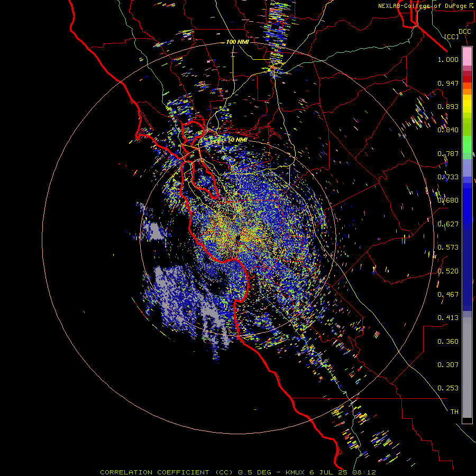
Task: Click the 0.947 scale label
Action: (448, 83)
